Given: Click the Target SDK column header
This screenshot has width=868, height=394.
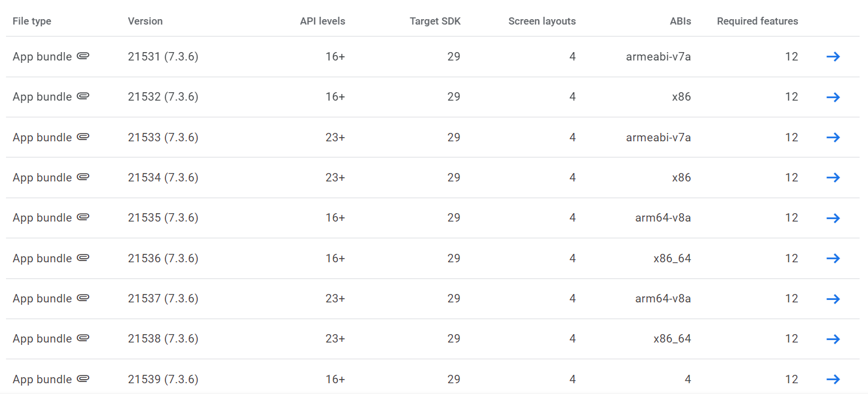Looking at the screenshot, I should (435, 21).
